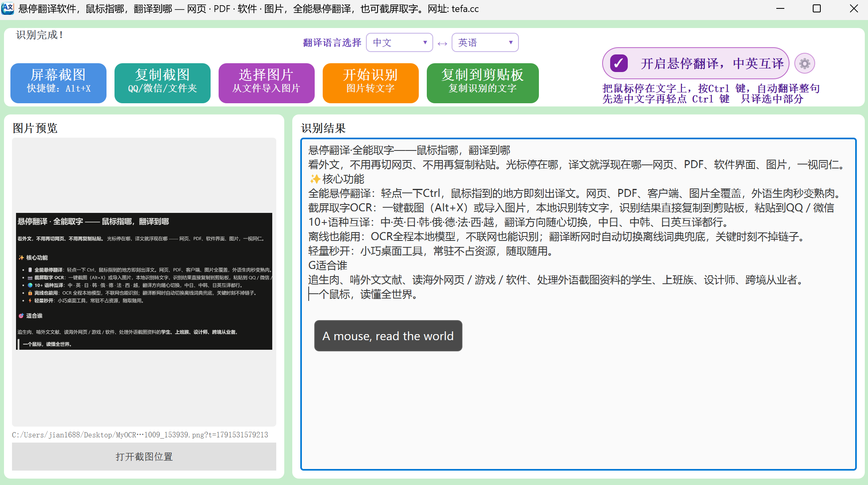Minimize the application window
This screenshot has height=485, width=868.
(780, 8)
